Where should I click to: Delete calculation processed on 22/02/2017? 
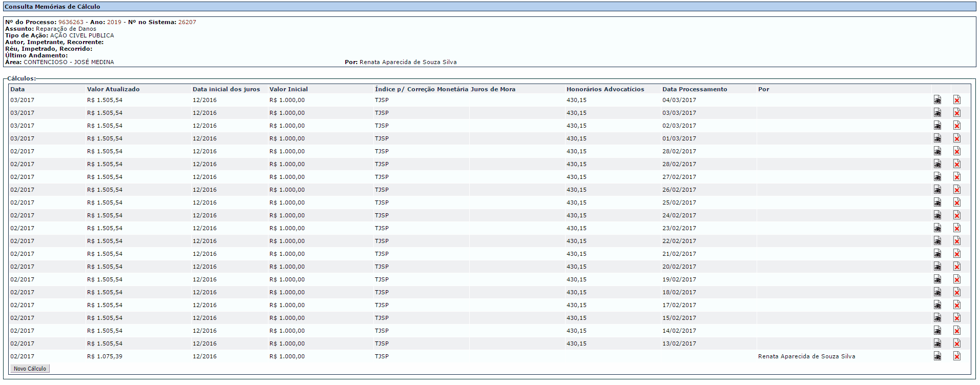pos(956,241)
